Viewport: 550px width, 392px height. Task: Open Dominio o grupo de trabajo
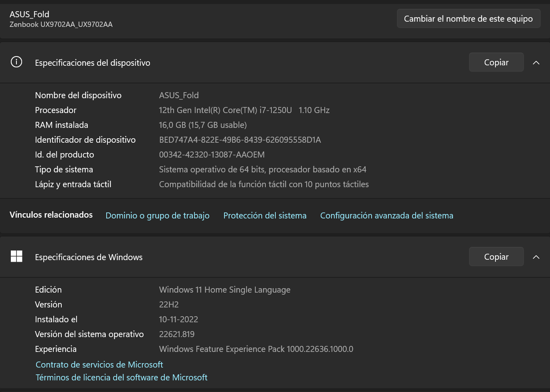pyautogui.click(x=157, y=216)
